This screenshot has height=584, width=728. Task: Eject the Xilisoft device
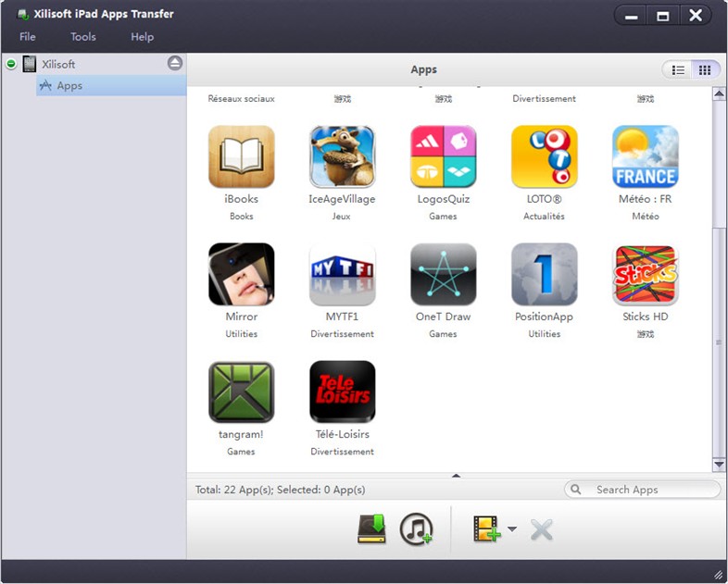[175, 63]
